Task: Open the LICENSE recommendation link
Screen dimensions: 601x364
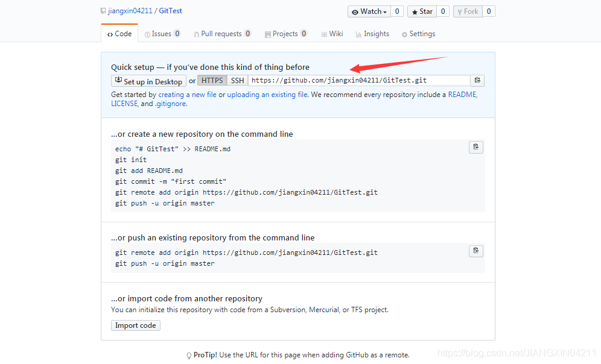Action: tap(124, 104)
